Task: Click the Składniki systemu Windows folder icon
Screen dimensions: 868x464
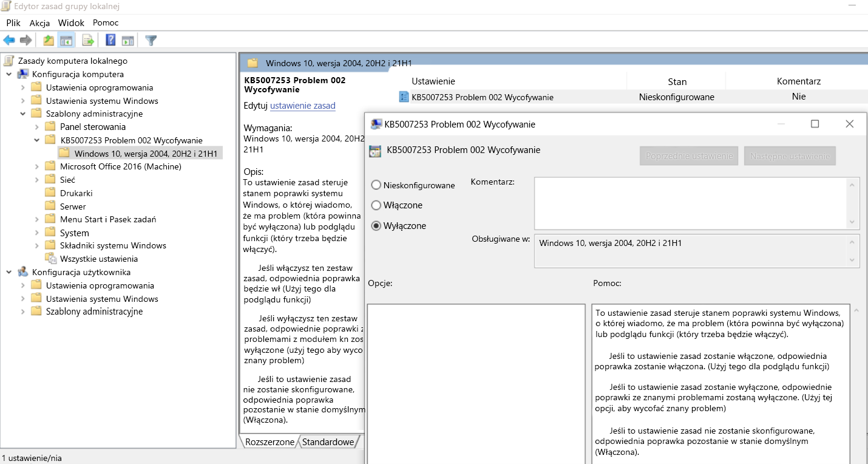Action: (x=51, y=245)
